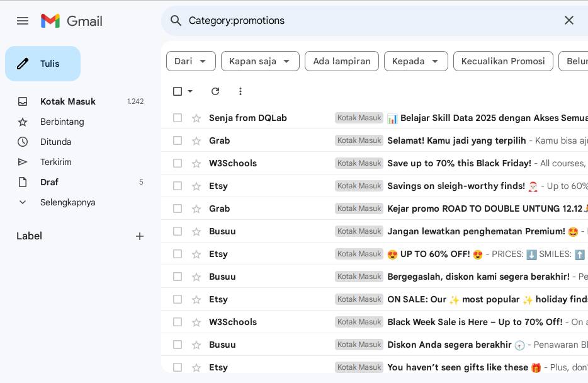The image size is (588, 383).
Task: Click the pencil icon in Tulis
Action: [23, 64]
